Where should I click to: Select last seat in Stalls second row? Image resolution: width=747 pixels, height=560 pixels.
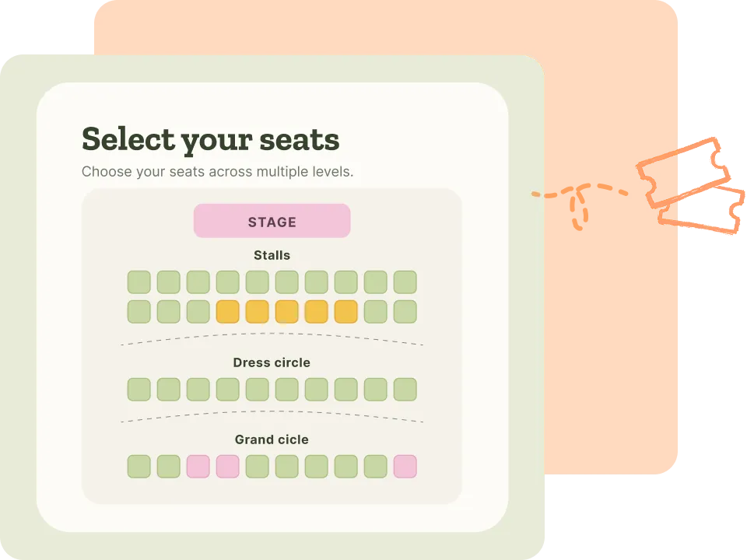point(405,311)
